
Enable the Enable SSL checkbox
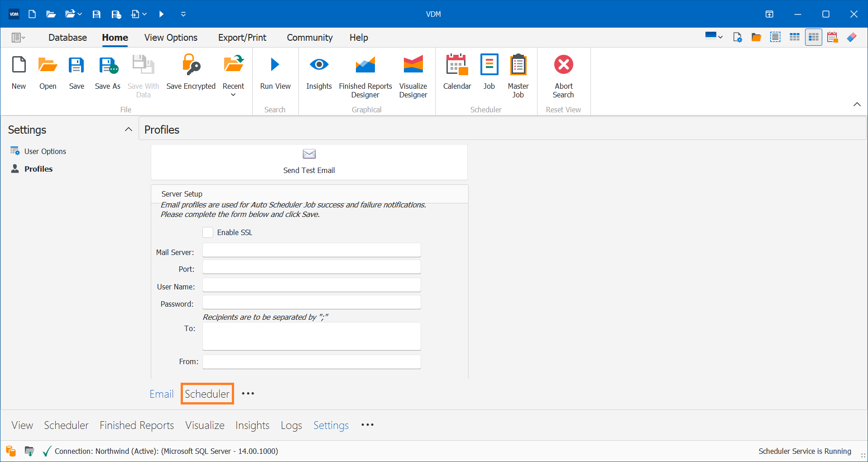click(x=208, y=232)
